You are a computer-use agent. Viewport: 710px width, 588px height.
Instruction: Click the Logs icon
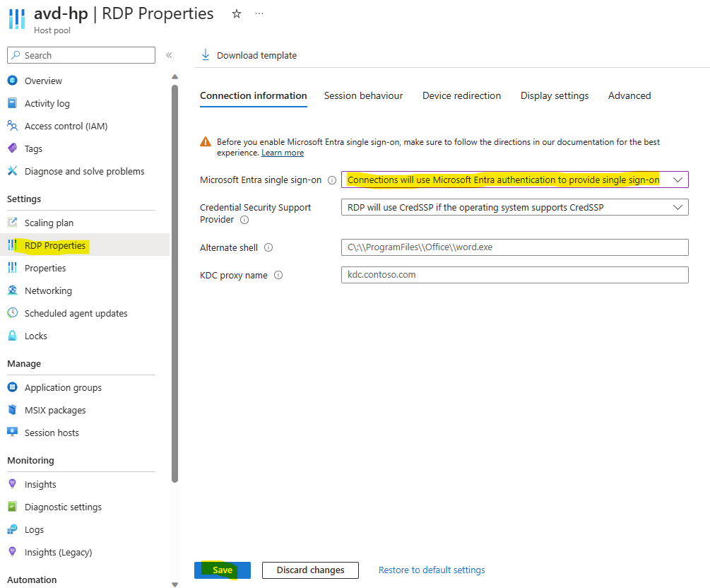[13, 529]
